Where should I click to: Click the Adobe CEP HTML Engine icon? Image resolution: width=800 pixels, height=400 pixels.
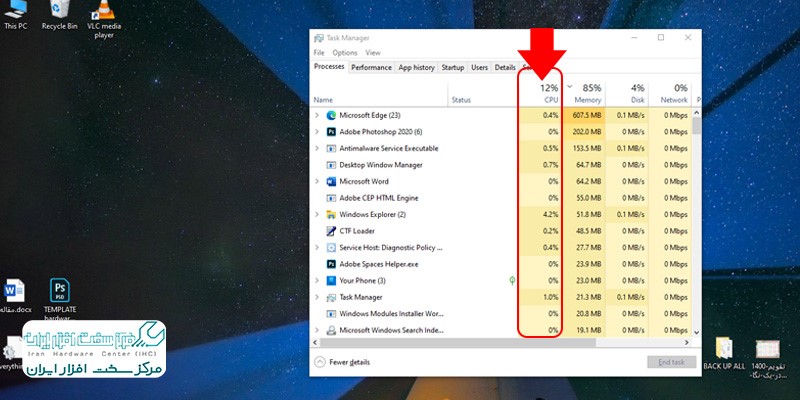coord(331,198)
